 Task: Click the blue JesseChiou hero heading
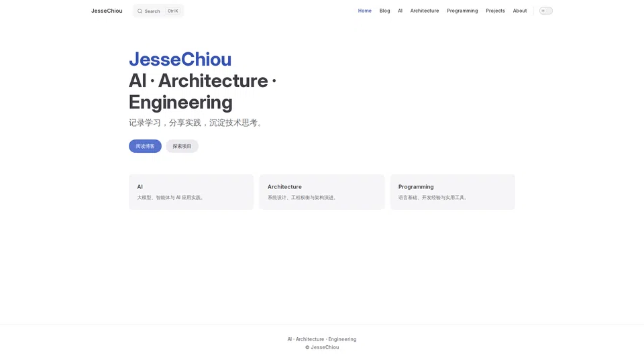180,59
